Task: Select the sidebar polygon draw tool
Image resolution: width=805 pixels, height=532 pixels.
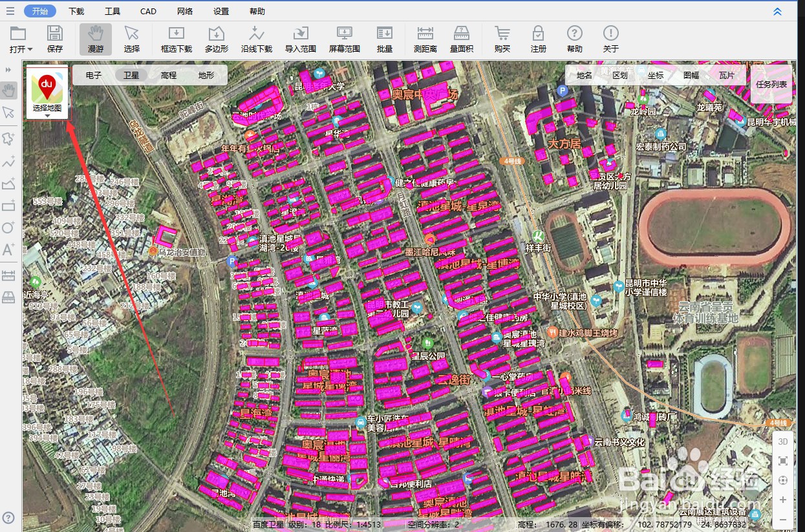Action: pos(9,184)
